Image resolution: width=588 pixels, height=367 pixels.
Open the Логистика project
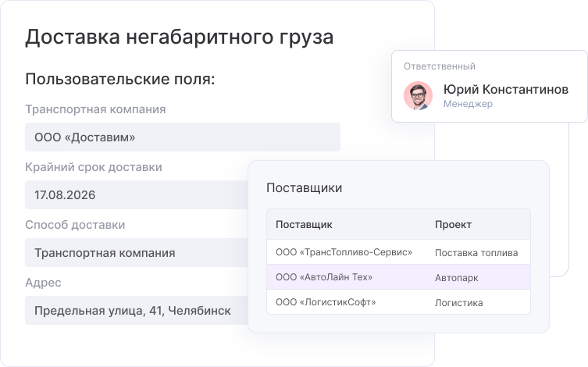(458, 302)
